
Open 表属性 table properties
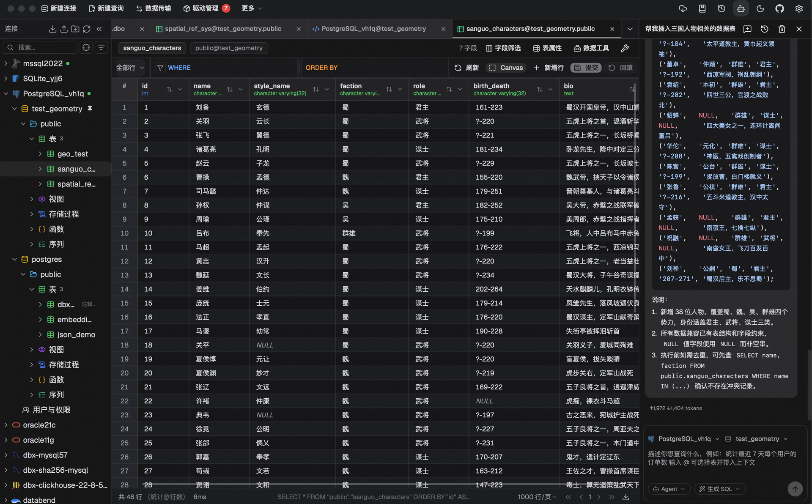pos(547,48)
